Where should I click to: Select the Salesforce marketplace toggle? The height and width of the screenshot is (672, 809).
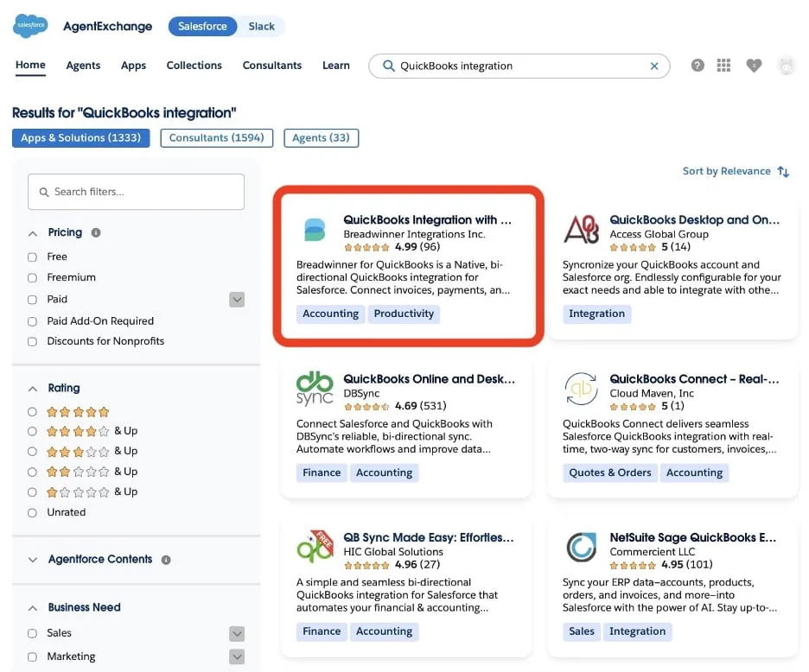(x=202, y=26)
